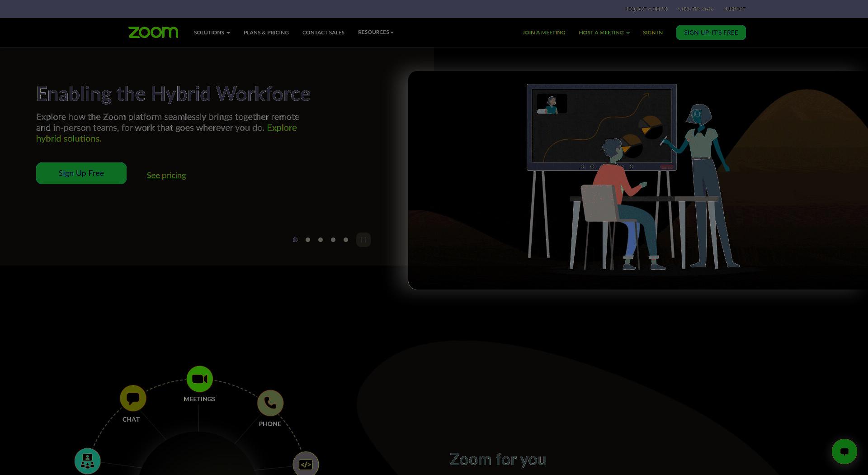Click the phone number in top bar

tap(695, 9)
